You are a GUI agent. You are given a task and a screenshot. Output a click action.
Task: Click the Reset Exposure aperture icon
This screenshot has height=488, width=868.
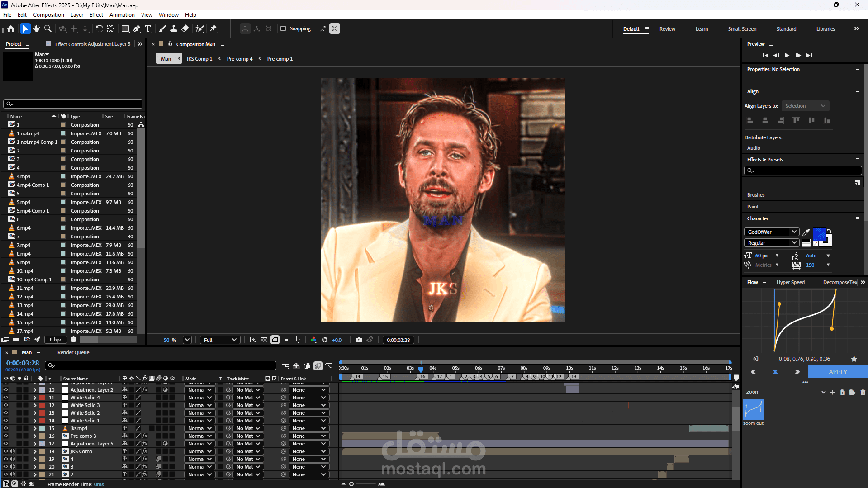pyautogui.click(x=325, y=340)
